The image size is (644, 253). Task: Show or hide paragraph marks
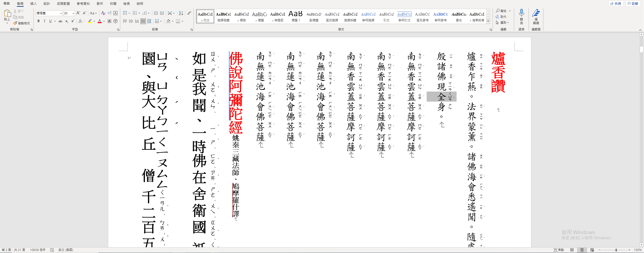click(x=189, y=13)
